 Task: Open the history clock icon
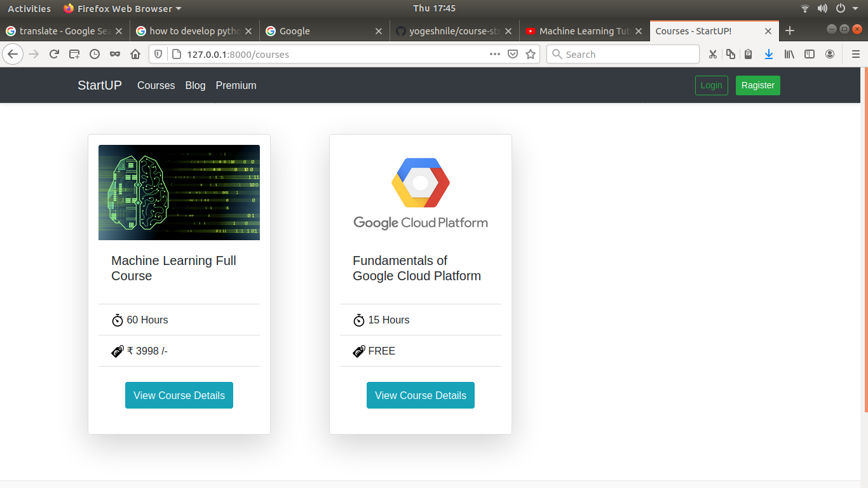(95, 54)
